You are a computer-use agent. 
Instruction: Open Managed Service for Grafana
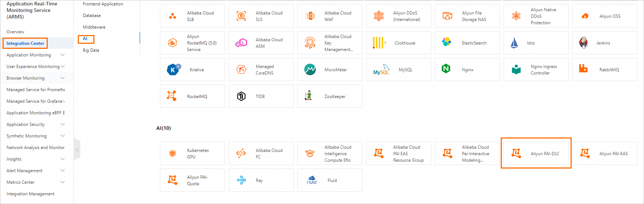click(34, 101)
